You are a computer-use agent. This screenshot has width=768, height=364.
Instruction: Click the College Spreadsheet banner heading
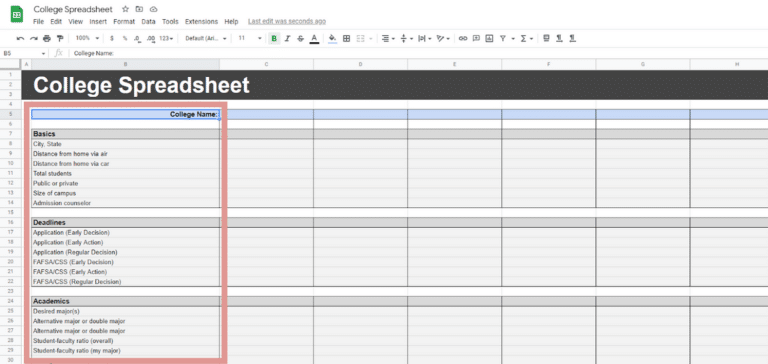pos(142,85)
